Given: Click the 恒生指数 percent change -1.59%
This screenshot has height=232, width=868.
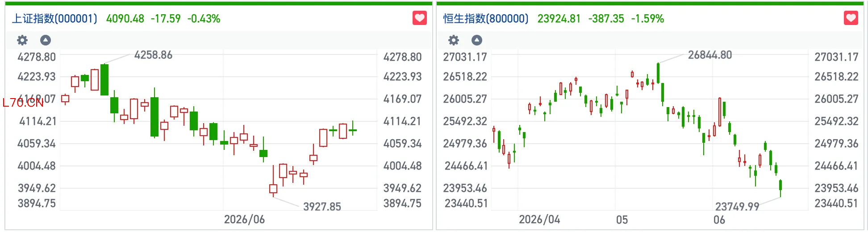Looking at the screenshot, I should (647, 19).
